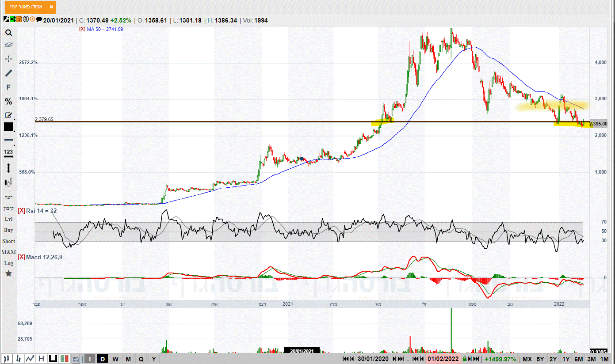This screenshot has width=615, height=364.
Task: Set range to 5Y
Action: [x=540, y=359]
